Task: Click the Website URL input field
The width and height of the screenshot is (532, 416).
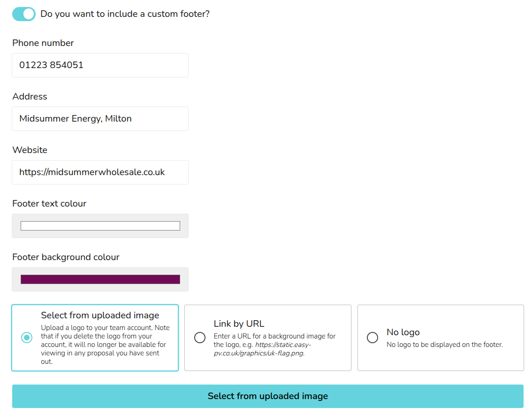Action: pyautogui.click(x=100, y=172)
